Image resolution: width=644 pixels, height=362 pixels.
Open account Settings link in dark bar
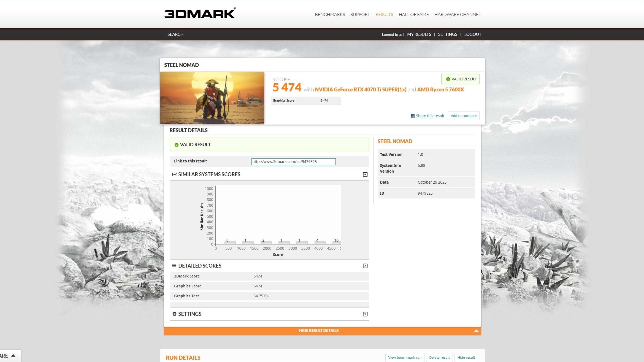point(447,34)
